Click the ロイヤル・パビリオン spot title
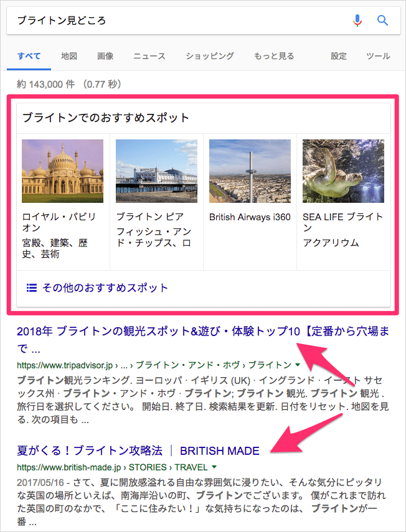The height and width of the screenshot is (532, 406). point(59,222)
